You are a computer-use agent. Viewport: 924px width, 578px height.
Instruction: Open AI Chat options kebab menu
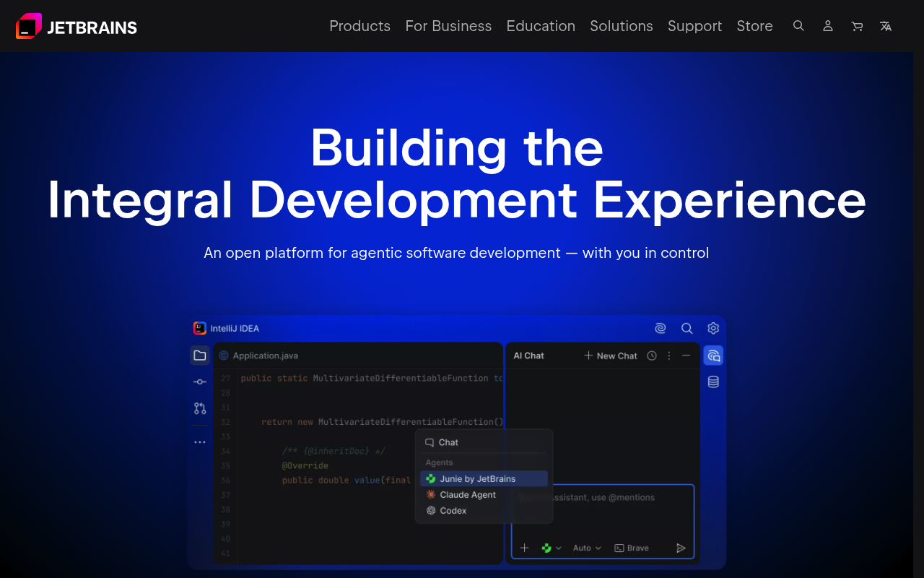(669, 355)
